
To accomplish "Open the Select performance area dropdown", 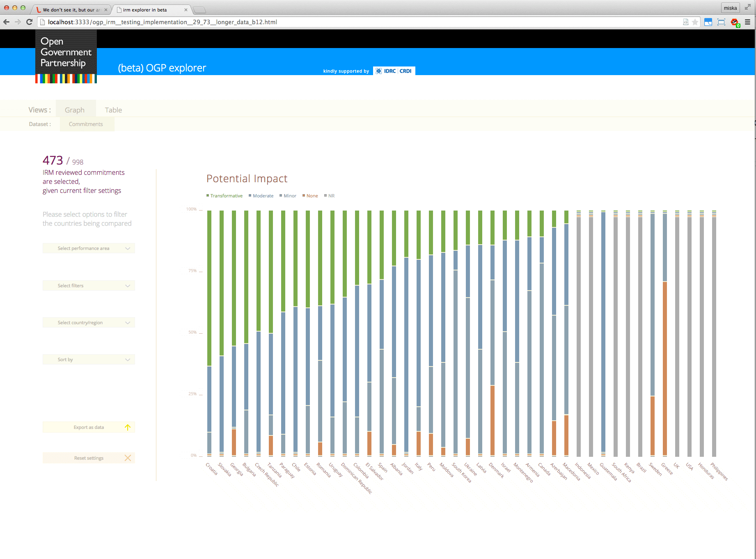I will click(x=89, y=248).
